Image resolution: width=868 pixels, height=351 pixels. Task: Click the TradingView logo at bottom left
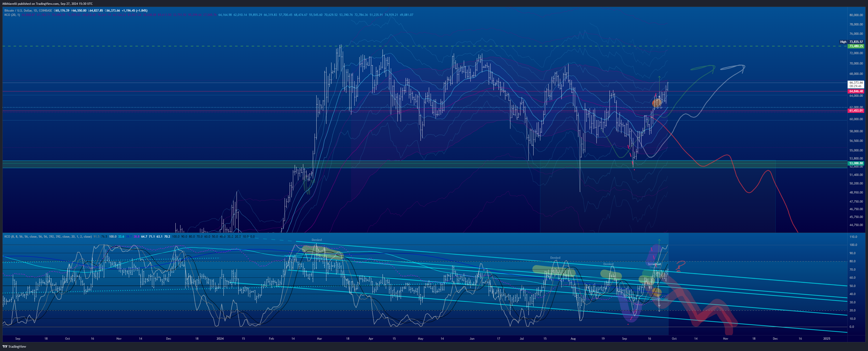tap(14, 347)
